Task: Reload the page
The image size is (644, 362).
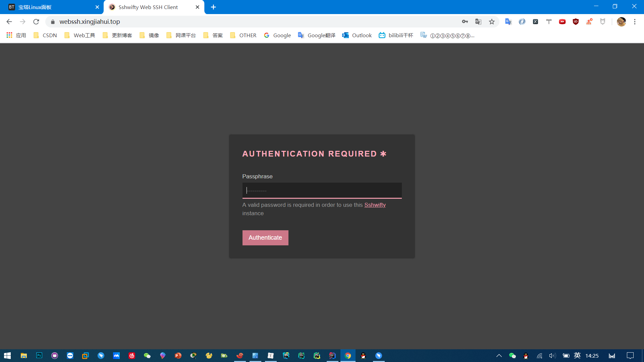Action: point(36,22)
